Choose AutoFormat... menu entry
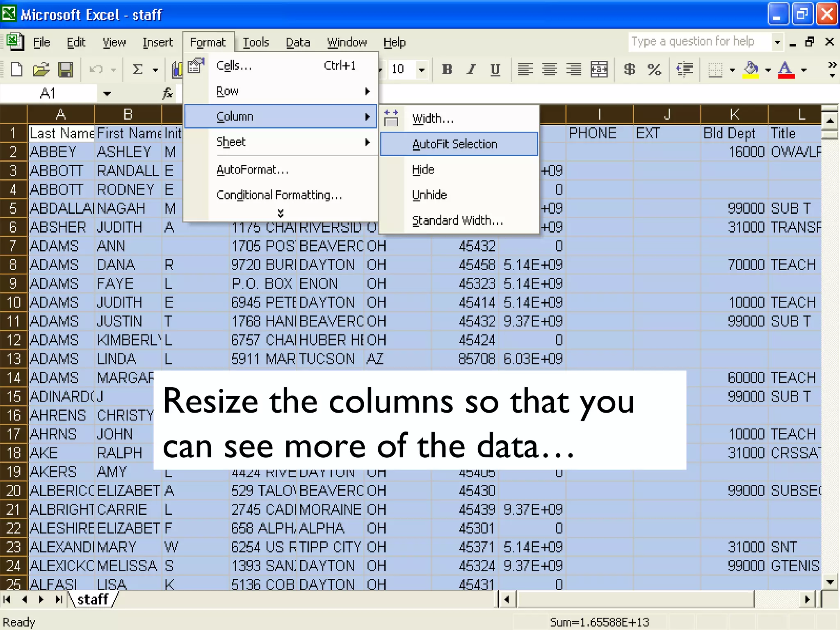This screenshot has height=630, width=840. point(281,169)
